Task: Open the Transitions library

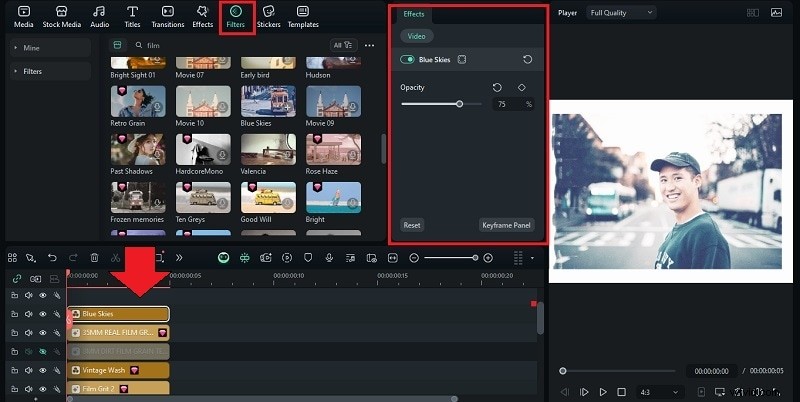Action: pyautogui.click(x=167, y=15)
